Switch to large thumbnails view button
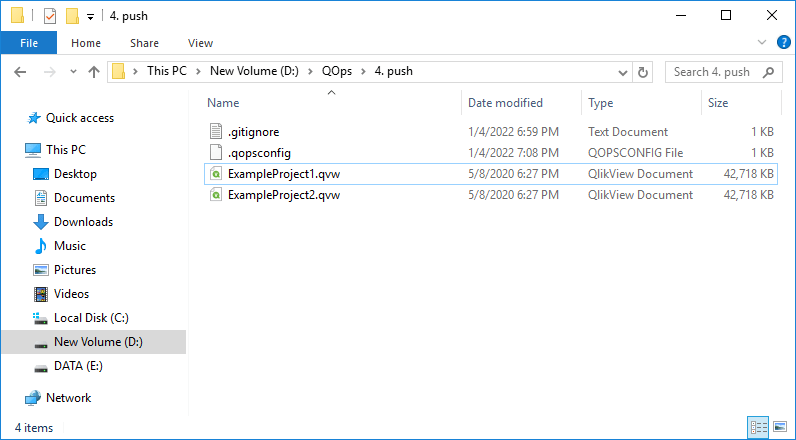Image resolution: width=796 pixels, height=440 pixels. coord(780,427)
